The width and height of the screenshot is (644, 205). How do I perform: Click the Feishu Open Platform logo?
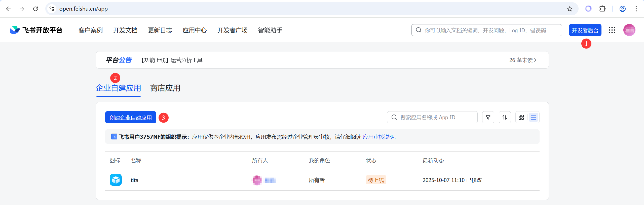(36, 30)
